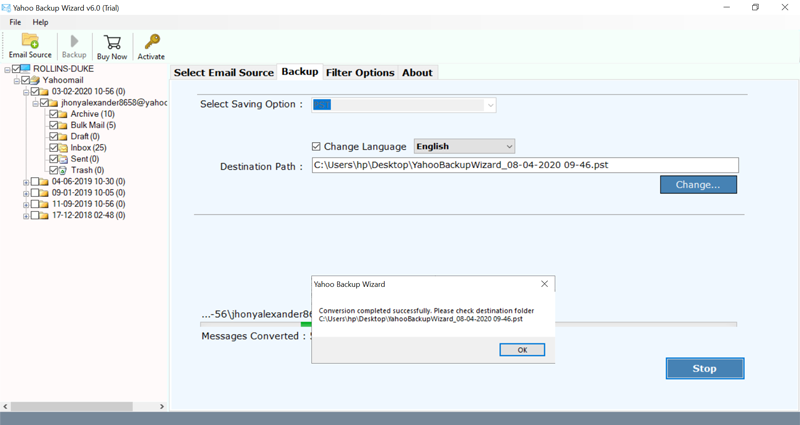Click the tree panel horizontal scrollbar thumb

71,407
